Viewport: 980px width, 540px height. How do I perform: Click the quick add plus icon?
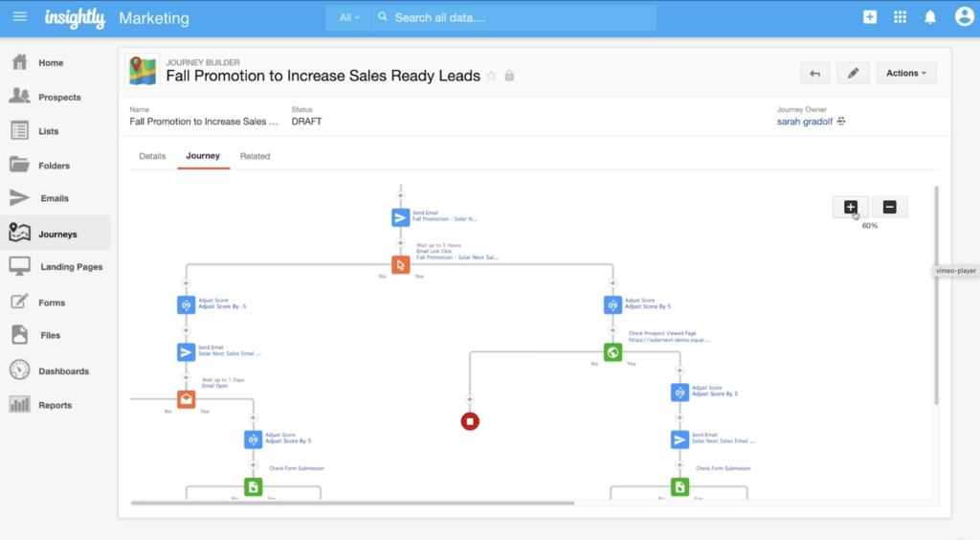pyautogui.click(x=869, y=17)
